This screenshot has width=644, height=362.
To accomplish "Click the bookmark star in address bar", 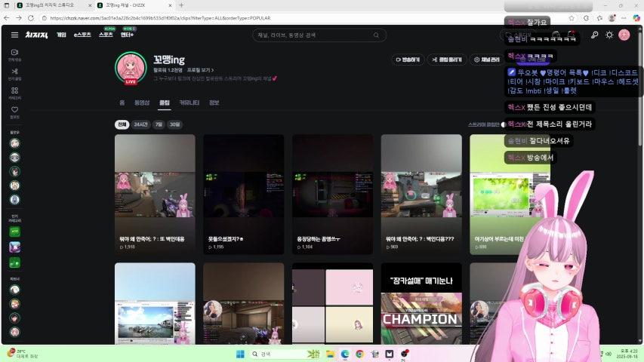I will pyautogui.click(x=572, y=18).
